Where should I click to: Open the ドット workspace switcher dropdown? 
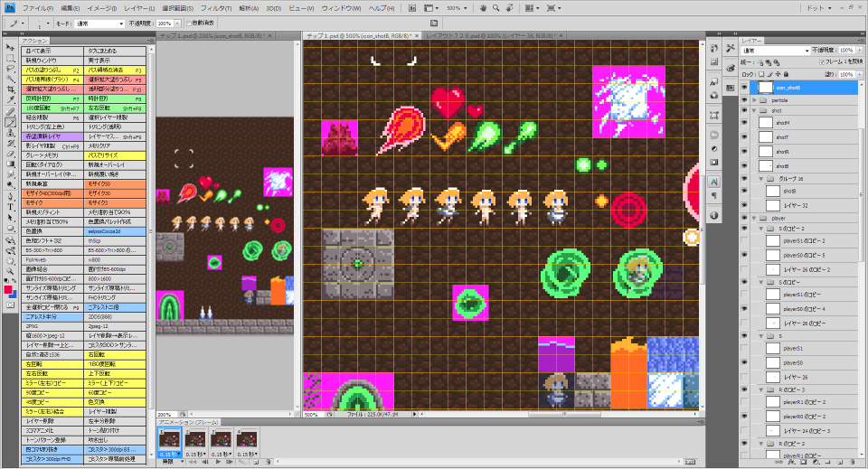coord(819,8)
